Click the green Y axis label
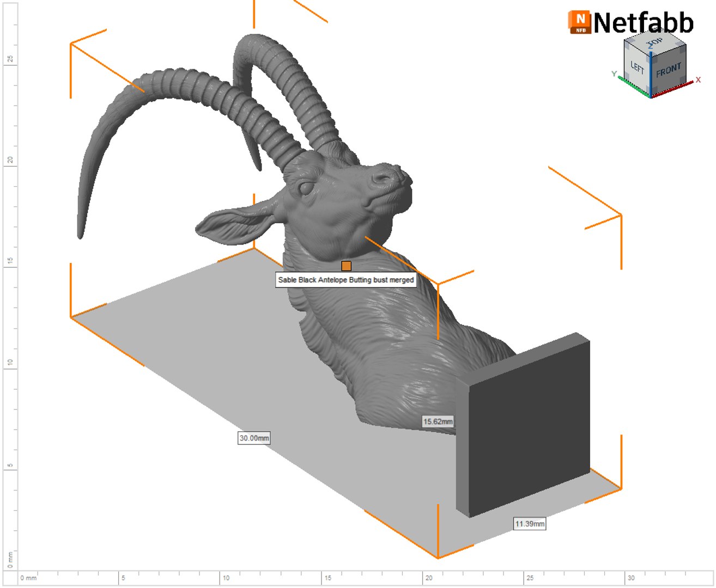 614,73
